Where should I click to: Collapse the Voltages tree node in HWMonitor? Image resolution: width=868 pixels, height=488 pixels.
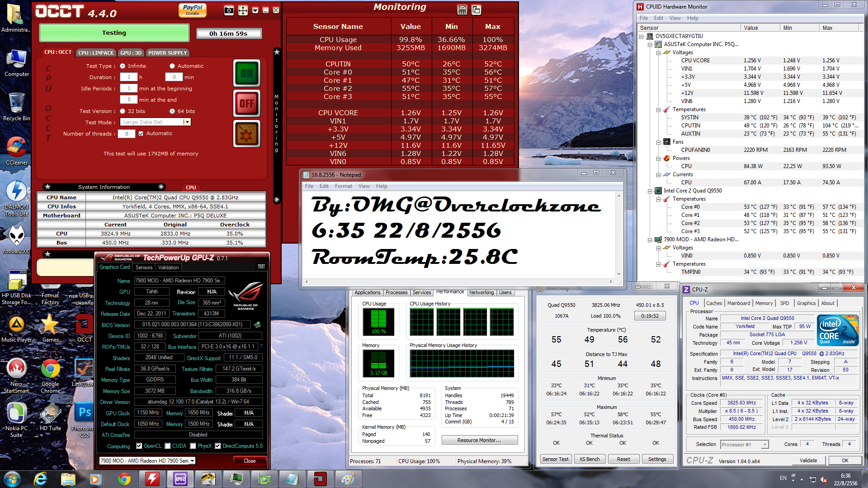click(x=658, y=53)
